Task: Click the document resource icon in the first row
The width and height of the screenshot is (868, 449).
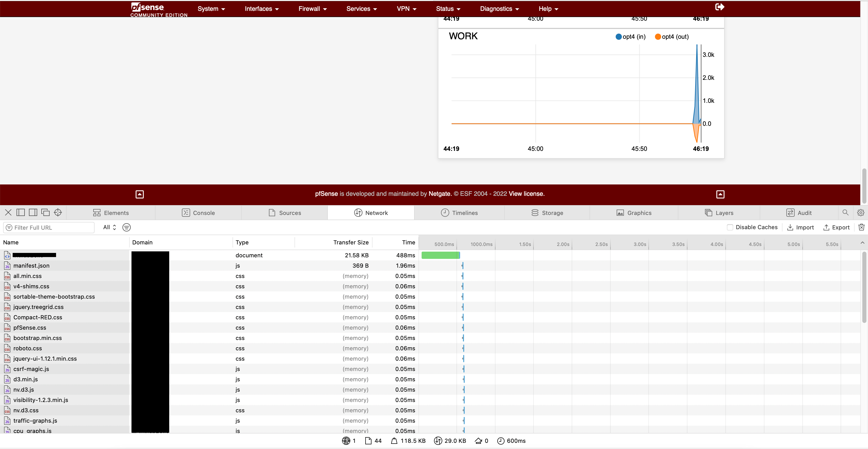Action: click(7, 255)
